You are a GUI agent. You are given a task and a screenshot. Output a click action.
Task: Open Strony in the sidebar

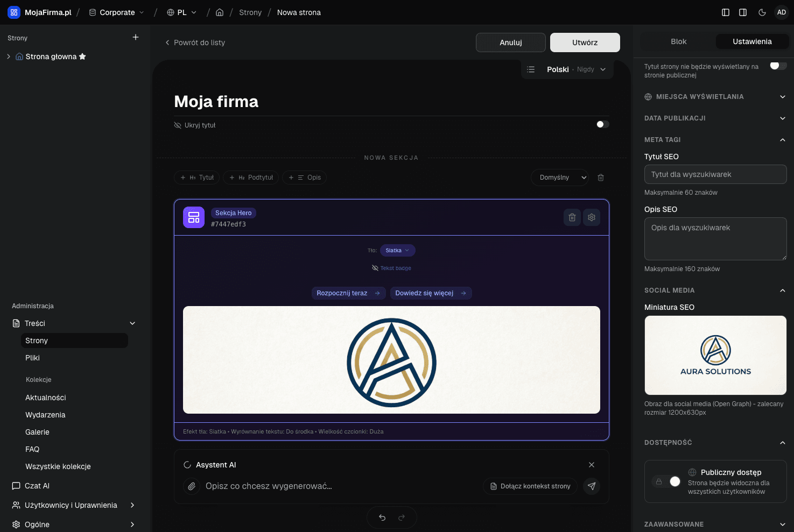(x=74, y=341)
